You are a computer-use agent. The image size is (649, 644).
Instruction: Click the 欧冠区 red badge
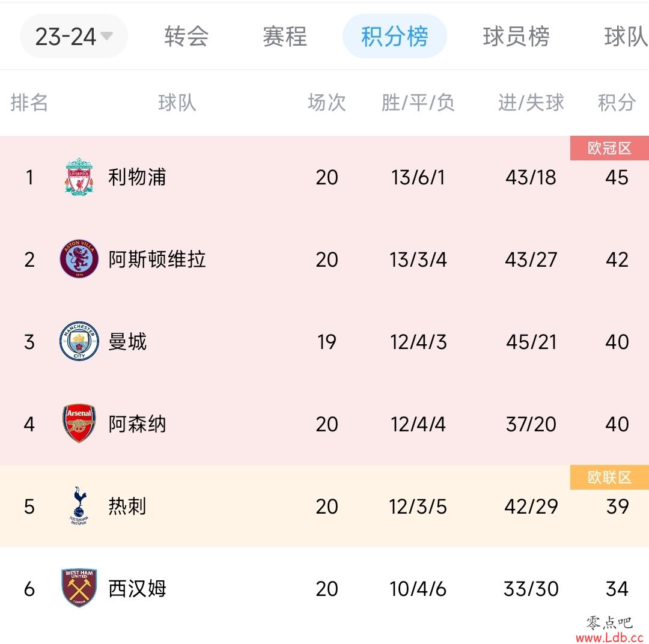click(609, 148)
